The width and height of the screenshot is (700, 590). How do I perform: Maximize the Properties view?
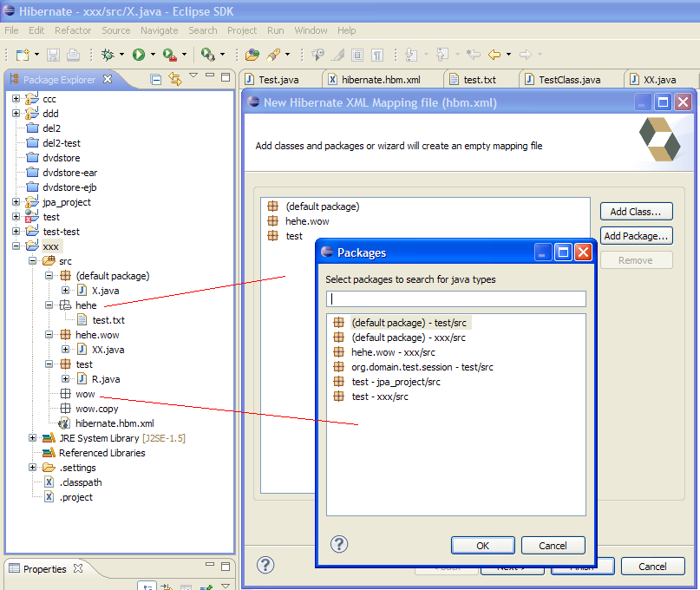point(226,567)
